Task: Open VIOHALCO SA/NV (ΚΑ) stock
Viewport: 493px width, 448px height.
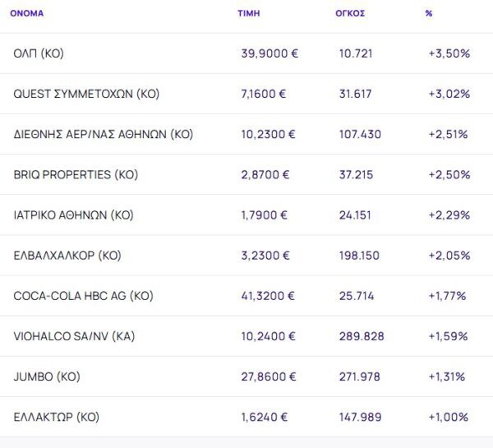Action: [75, 336]
